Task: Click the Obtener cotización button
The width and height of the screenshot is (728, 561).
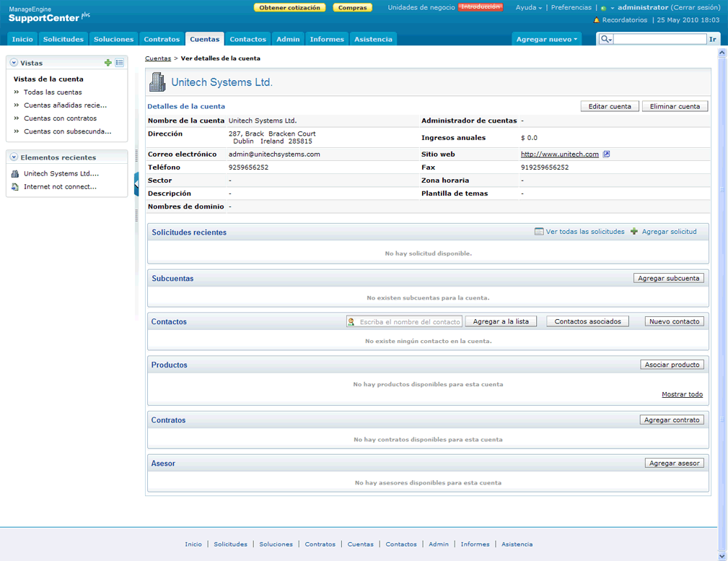Action: pyautogui.click(x=290, y=7)
